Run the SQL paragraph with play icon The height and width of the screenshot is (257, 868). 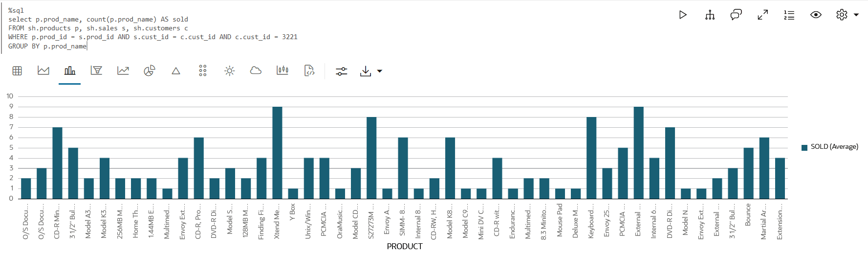click(x=683, y=15)
